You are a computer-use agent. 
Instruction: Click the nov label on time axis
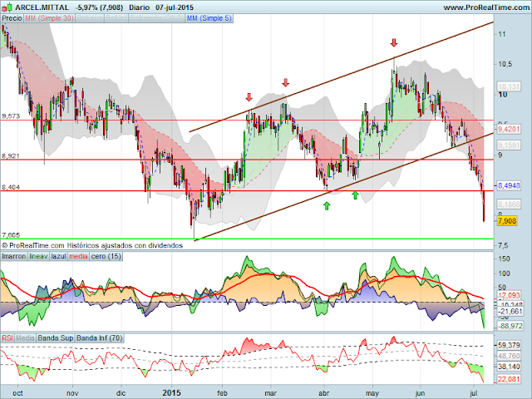click(72, 393)
